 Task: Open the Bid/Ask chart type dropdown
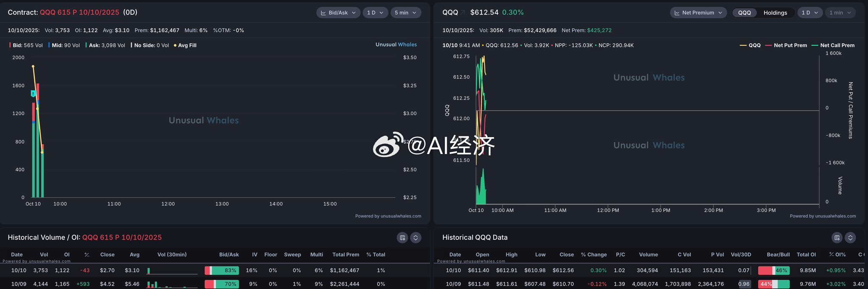[338, 13]
